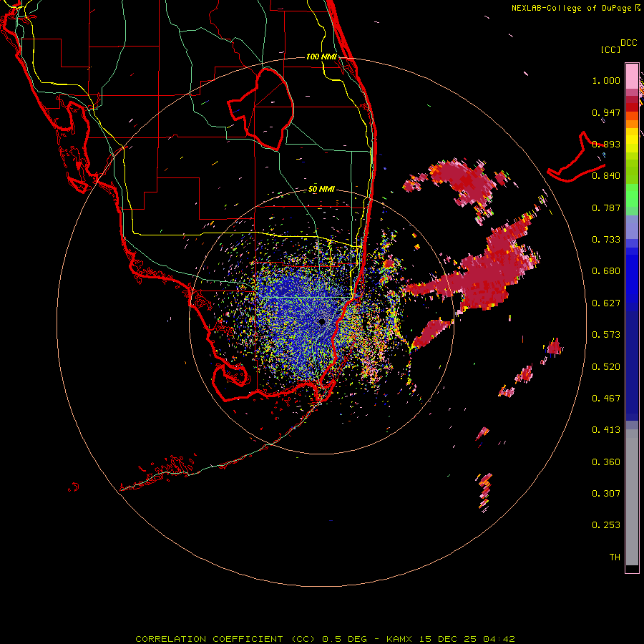Click the 0.413 color scale value

pyautogui.click(x=606, y=430)
